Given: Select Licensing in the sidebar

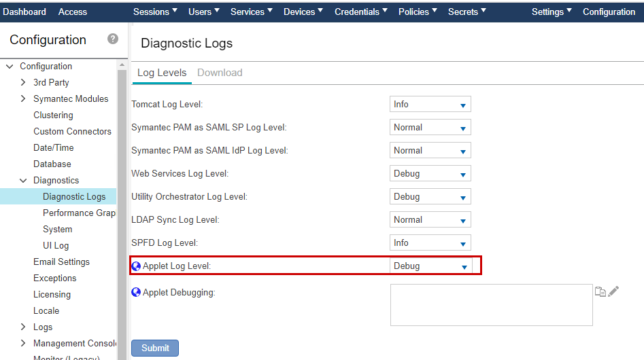Looking at the screenshot, I should (x=52, y=294).
